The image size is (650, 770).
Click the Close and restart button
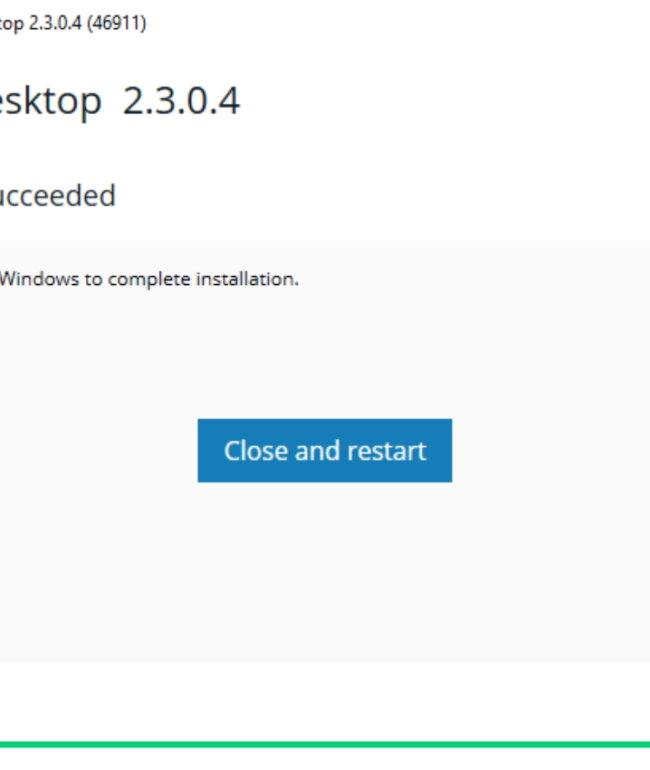coord(325,450)
